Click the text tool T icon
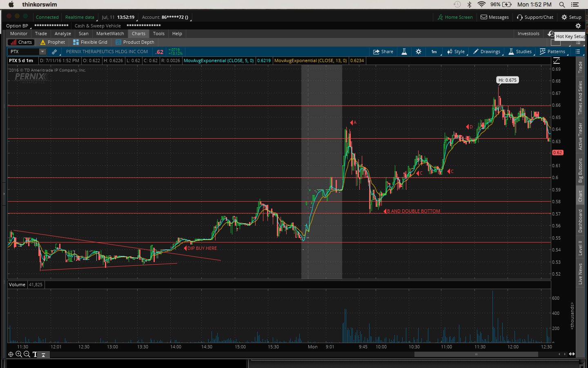This screenshot has height=368, width=588. click(35, 355)
